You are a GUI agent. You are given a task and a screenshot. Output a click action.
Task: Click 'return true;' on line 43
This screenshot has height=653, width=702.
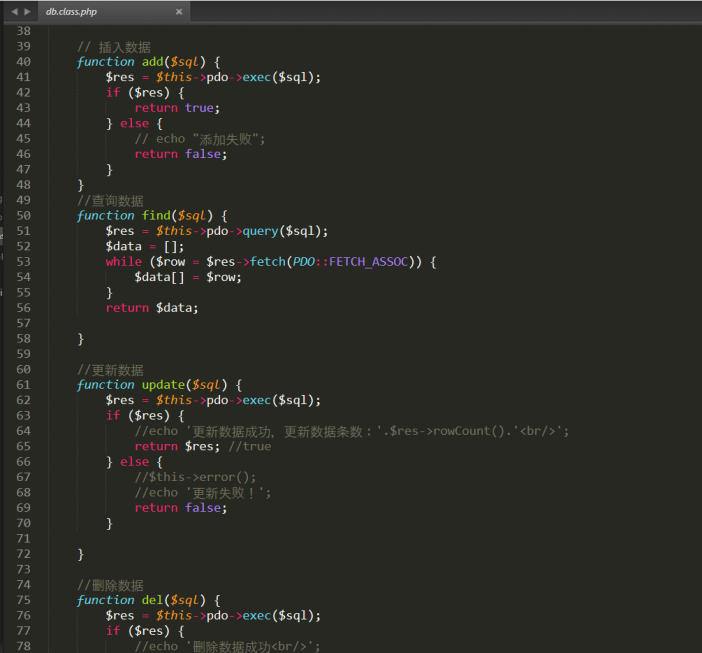(x=177, y=108)
